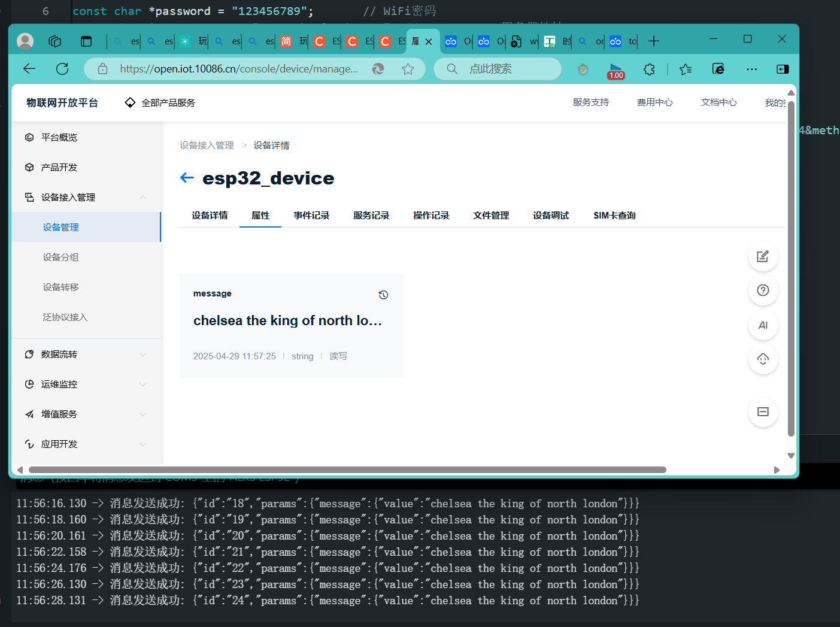Click the scroll right arrow of horizontal scrollbar
This screenshot has width=840, height=627.
pos(777,470)
